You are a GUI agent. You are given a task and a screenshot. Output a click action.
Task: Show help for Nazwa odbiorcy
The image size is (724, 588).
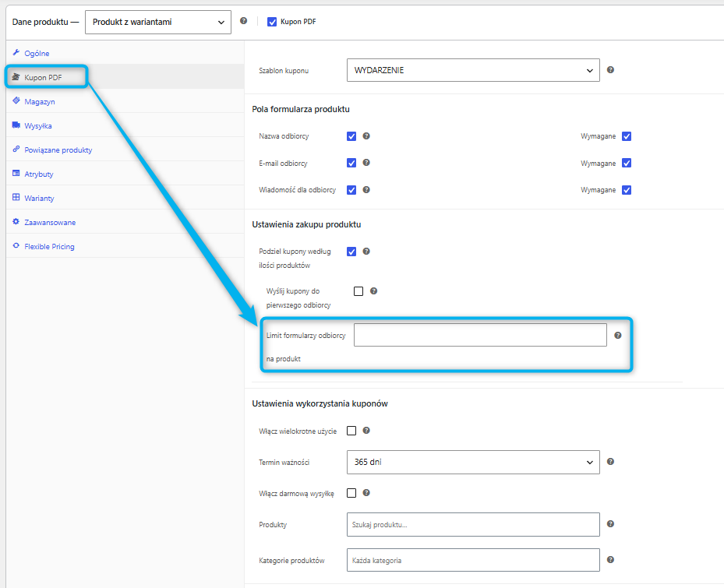(x=366, y=136)
